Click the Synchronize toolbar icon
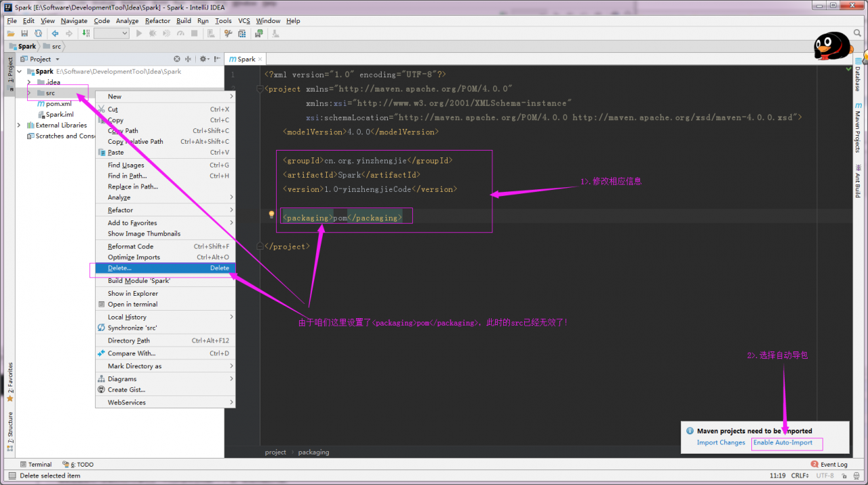This screenshot has width=868, height=485. coord(38,33)
